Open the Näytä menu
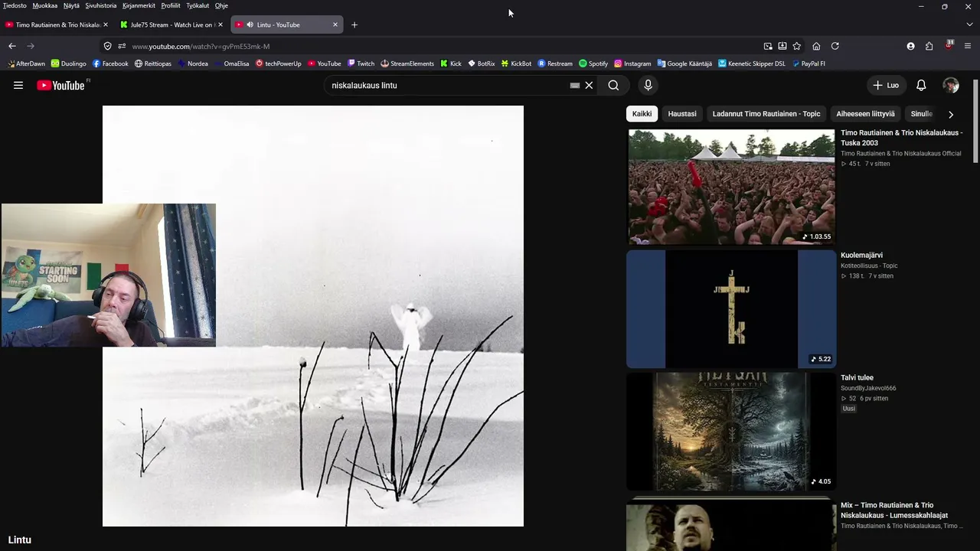Screen dimensions: 980x551 coord(71,5)
